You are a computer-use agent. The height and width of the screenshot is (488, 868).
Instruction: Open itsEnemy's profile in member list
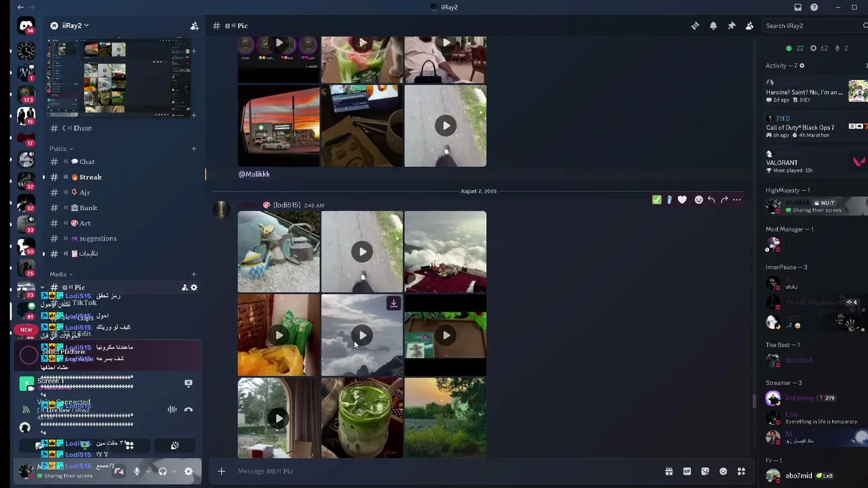(x=816, y=399)
